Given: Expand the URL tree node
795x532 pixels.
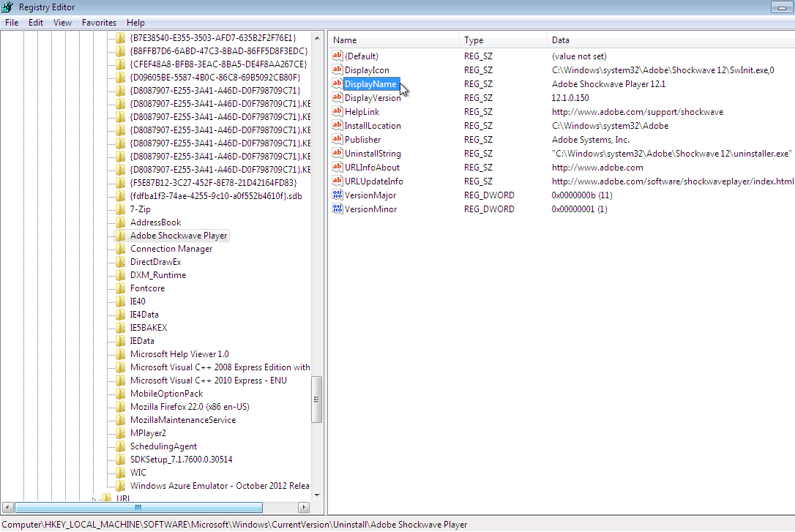Looking at the screenshot, I should point(94,499).
